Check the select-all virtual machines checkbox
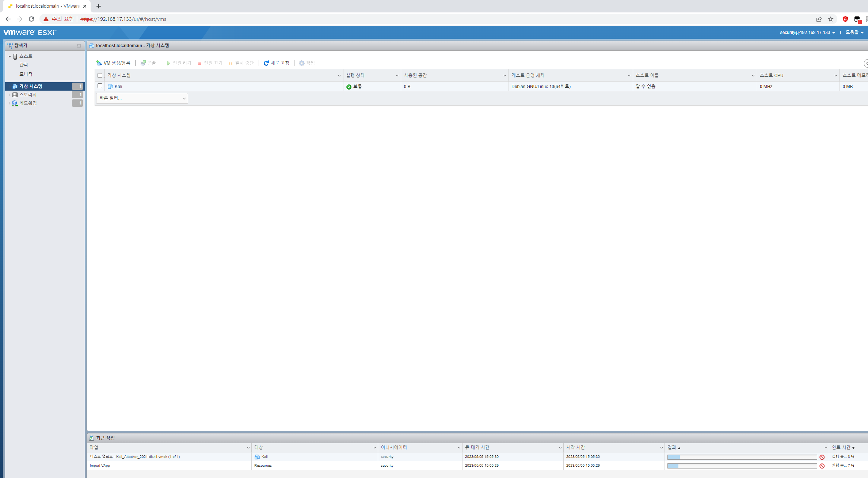Viewport: 868px width, 478px height. click(100, 75)
